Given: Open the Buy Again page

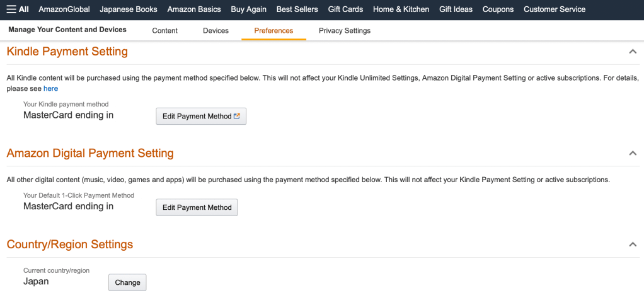Looking at the screenshot, I should [248, 9].
